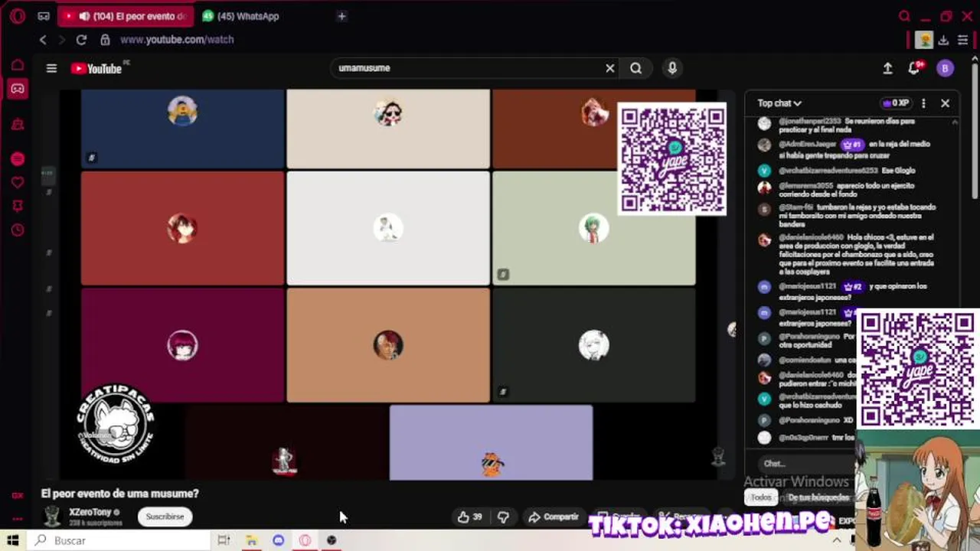Open red player icon in sidebar
Screen dimensions: 980x551
click(18, 159)
